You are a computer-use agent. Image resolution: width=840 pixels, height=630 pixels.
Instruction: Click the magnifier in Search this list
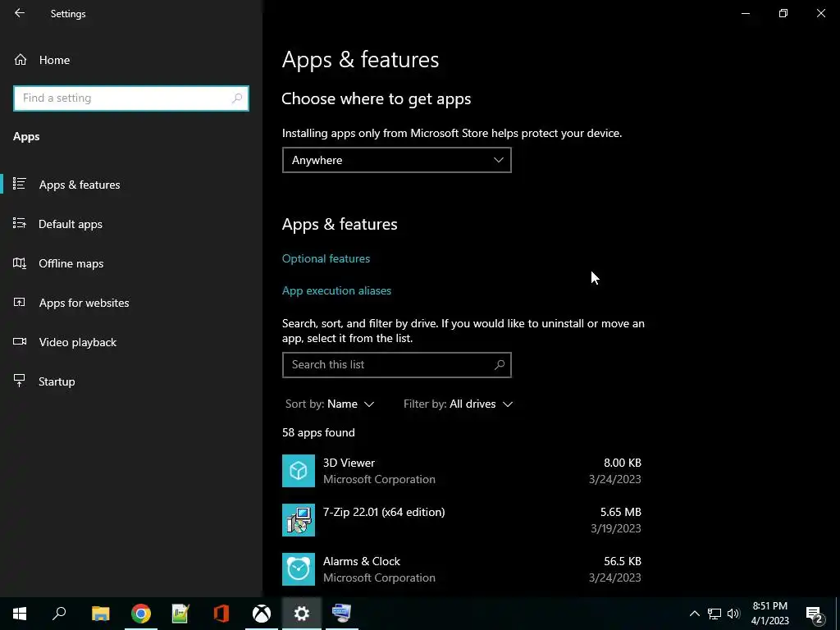click(x=500, y=365)
